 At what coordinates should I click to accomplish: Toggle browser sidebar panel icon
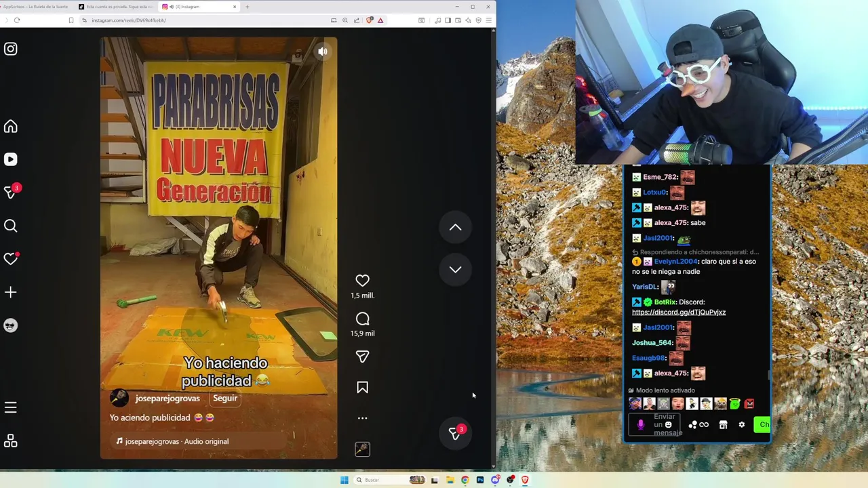448,20
